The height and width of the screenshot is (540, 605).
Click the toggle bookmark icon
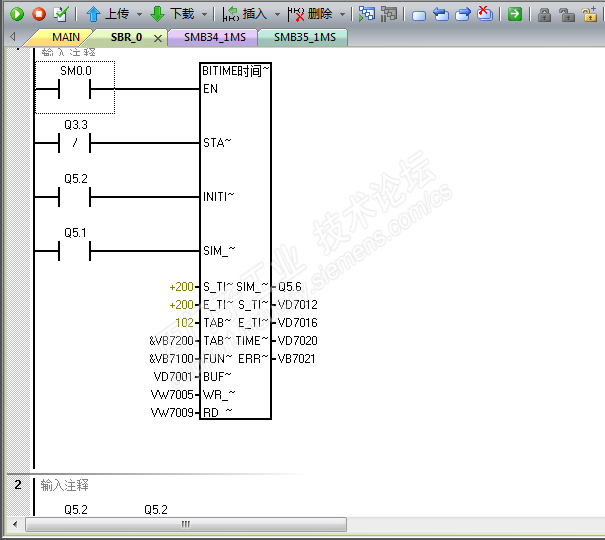coord(419,15)
